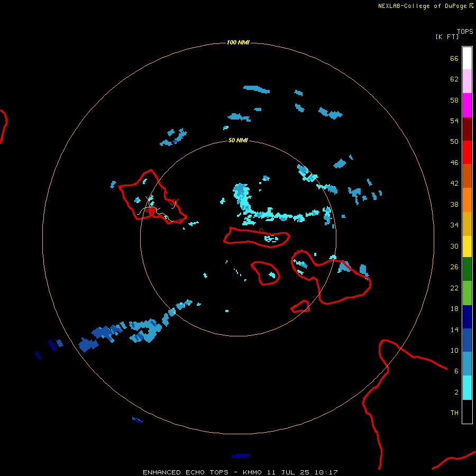The image size is (476, 476).
Task: Click legend value 10
Action: click(454, 350)
